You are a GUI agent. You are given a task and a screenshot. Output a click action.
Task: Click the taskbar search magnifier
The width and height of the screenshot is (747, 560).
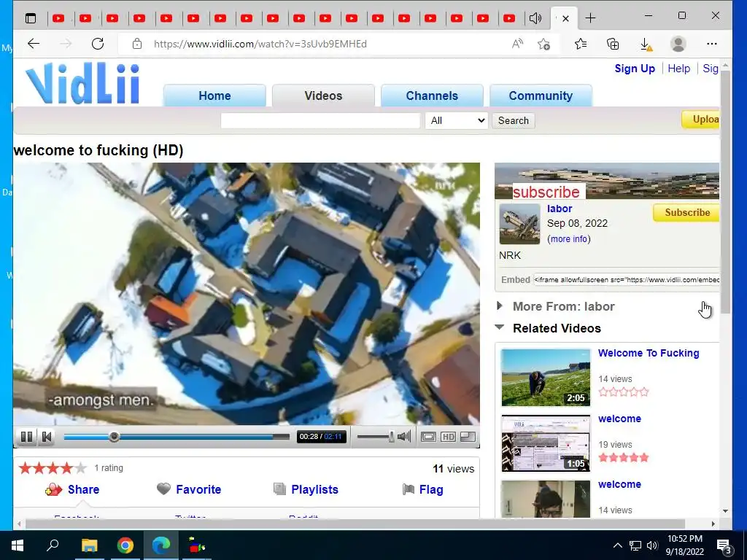[x=53, y=545]
